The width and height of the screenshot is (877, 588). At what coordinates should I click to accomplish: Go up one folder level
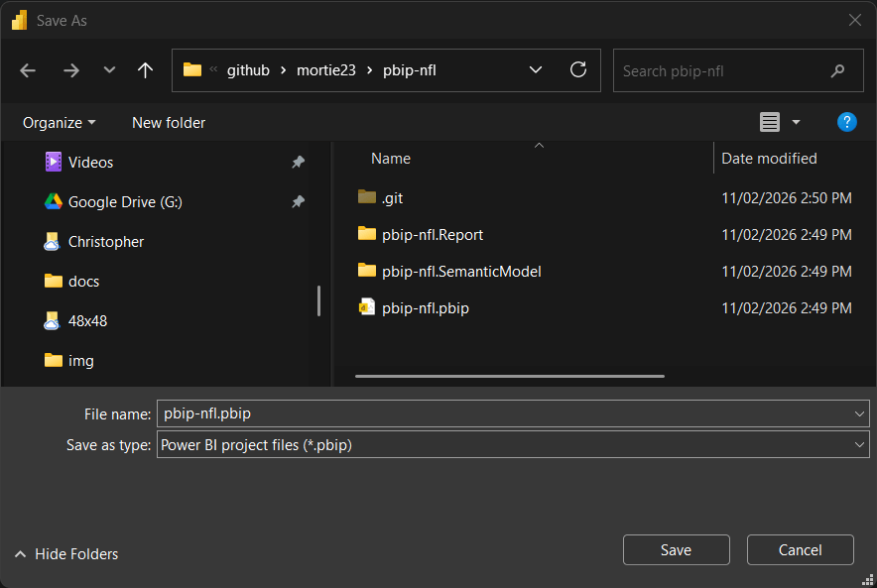point(146,70)
